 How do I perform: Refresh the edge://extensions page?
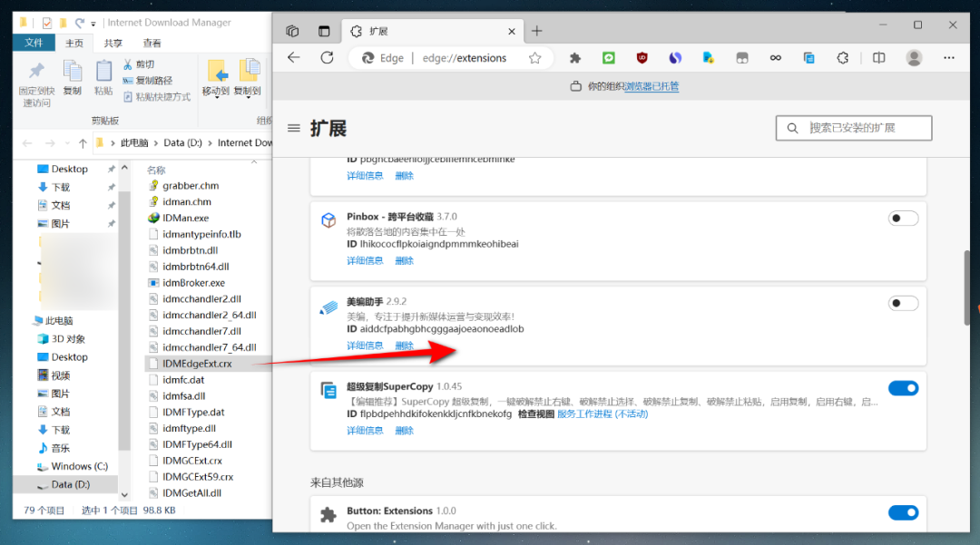[327, 58]
